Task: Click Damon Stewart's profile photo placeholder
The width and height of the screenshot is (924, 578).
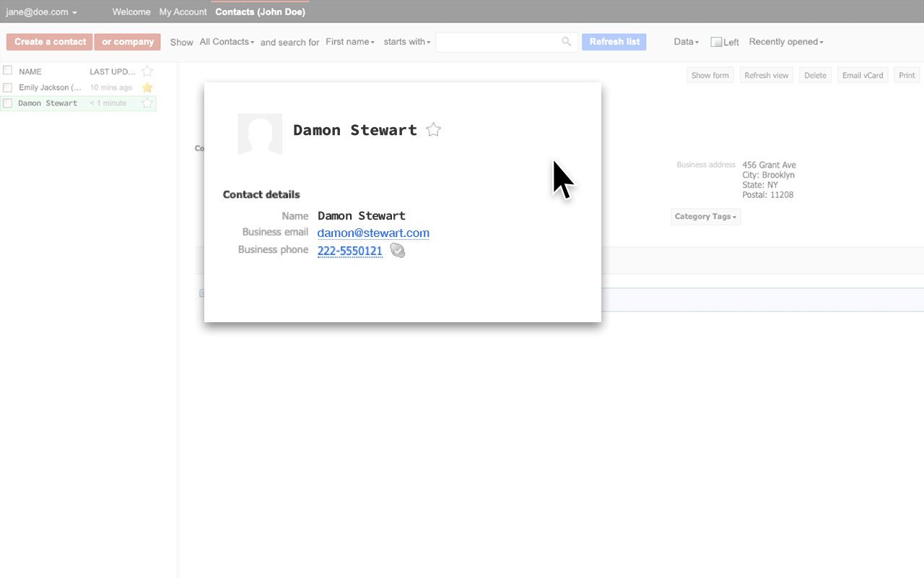Action: pyautogui.click(x=260, y=134)
